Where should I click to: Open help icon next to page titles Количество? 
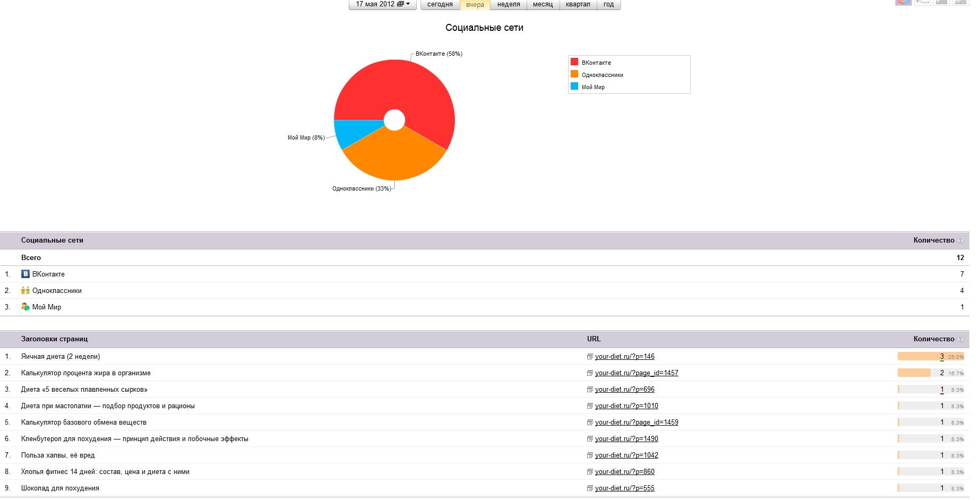coord(960,339)
